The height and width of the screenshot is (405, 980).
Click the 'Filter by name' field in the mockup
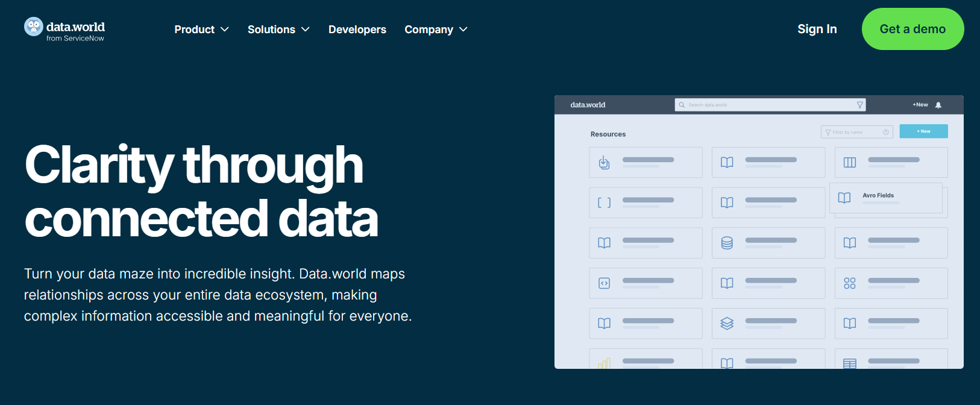(856, 132)
